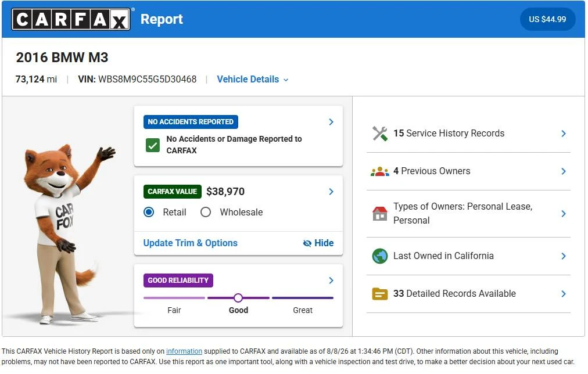The width and height of the screenshot is (588, 374).
Task: Expand the Detailed Records Available chevron
Action: pos(564,294)
